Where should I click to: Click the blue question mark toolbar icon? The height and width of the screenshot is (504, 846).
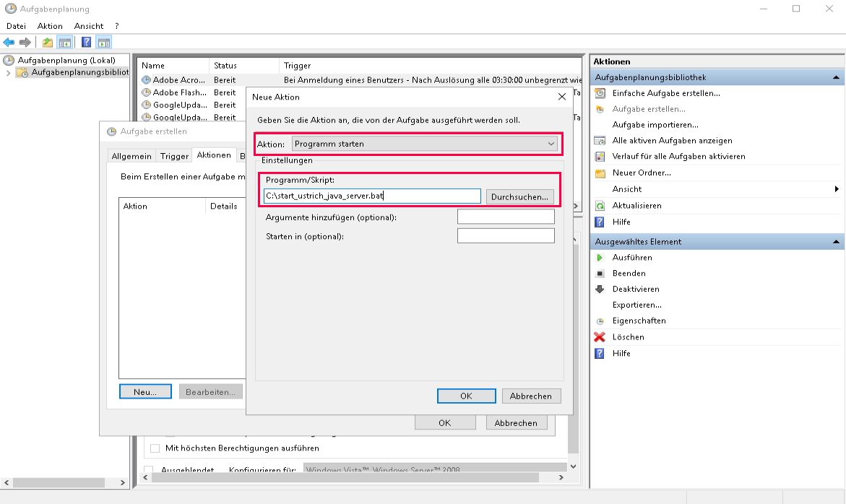tap(86, 43)
